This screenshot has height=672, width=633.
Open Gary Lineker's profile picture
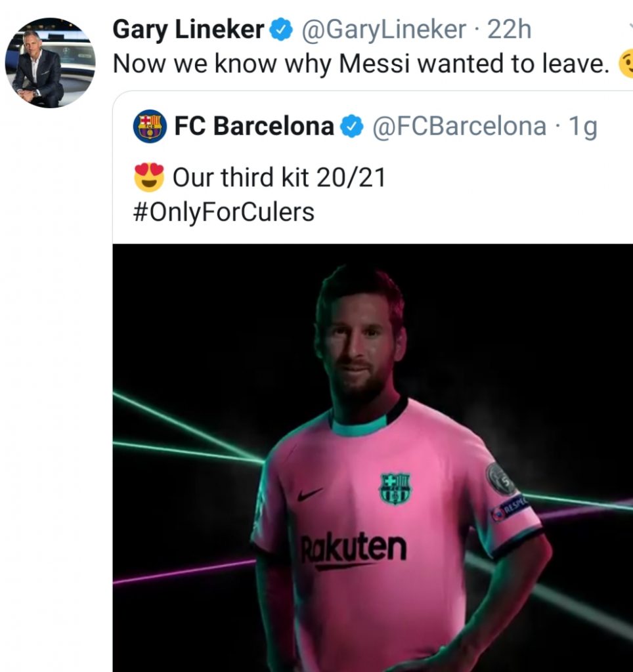[51, 63]
